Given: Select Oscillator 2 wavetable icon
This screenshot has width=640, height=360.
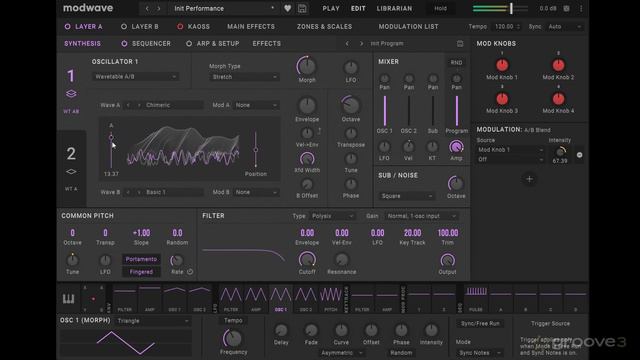Looking at the screenshot, I should (x=71, y=172).
